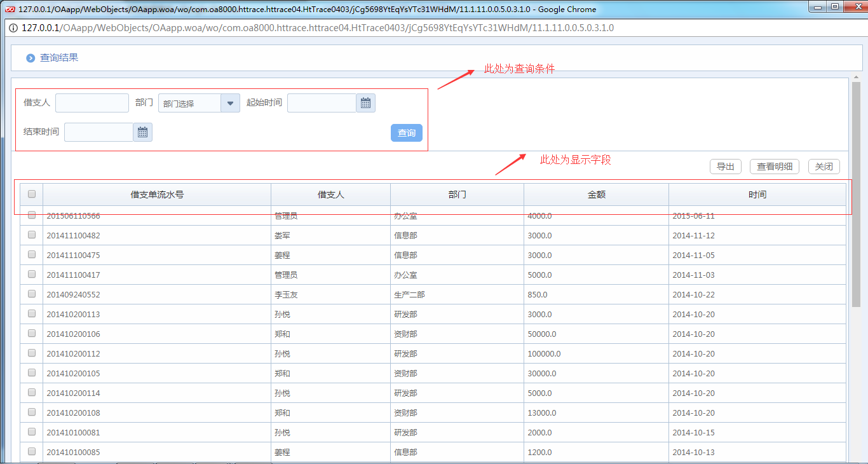Click the 关闭 button above the table
The height and width of the screenshot is (464, 868).
tap(824, 167)
